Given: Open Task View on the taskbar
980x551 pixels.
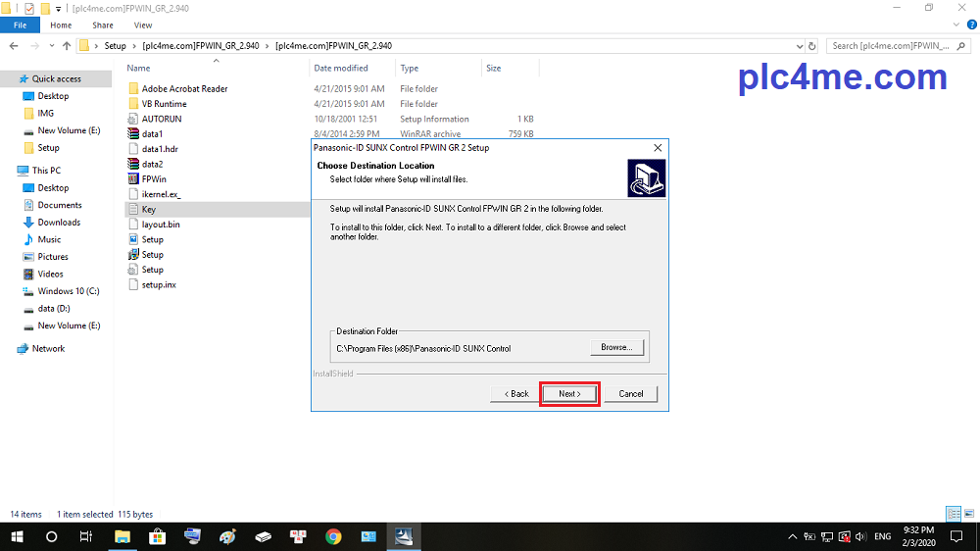Looking at the screenshot, I should pos(86,536).
